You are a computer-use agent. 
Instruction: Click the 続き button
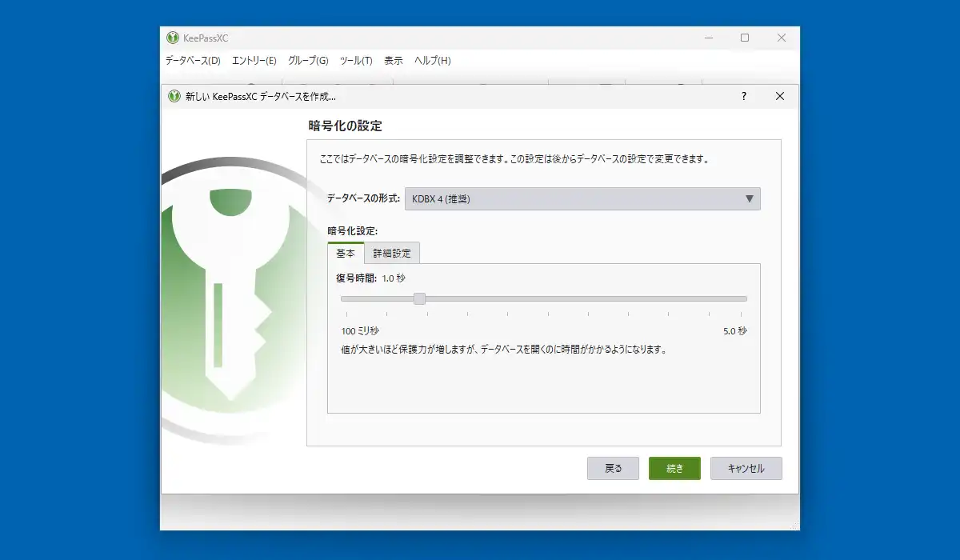(674, 469)
